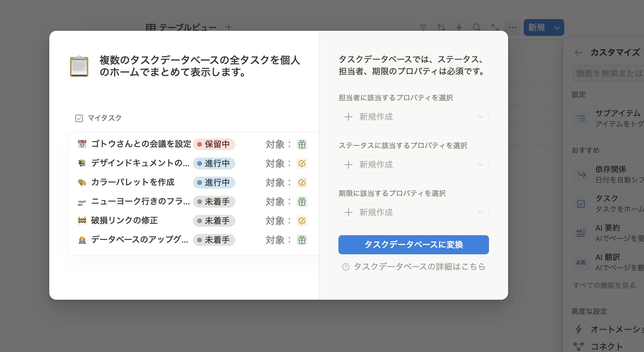Switch to the テーブルビュー tab

(182, 27)
